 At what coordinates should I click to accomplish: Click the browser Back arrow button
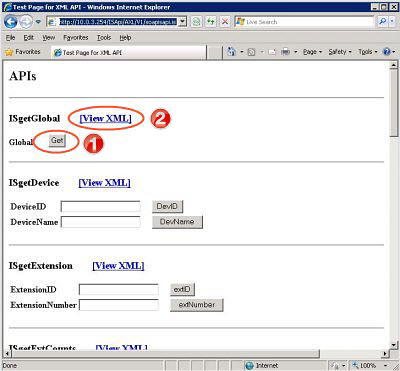[x=10, y=22]
